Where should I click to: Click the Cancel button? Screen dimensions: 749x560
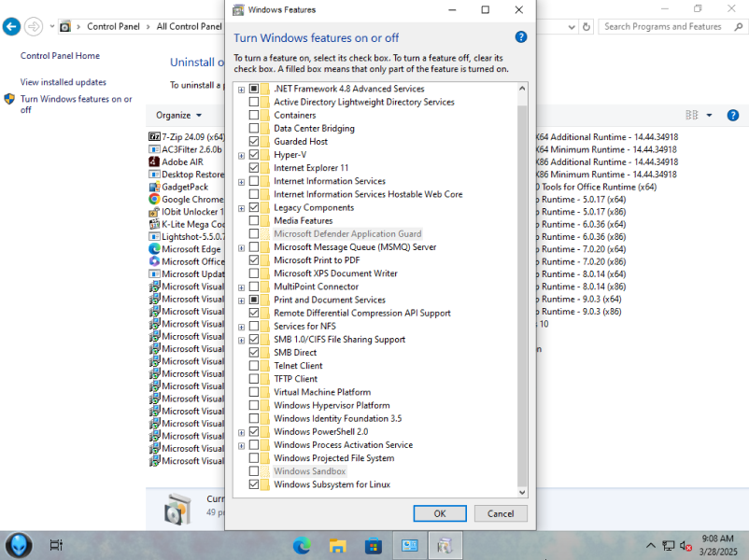coord(501,513)
